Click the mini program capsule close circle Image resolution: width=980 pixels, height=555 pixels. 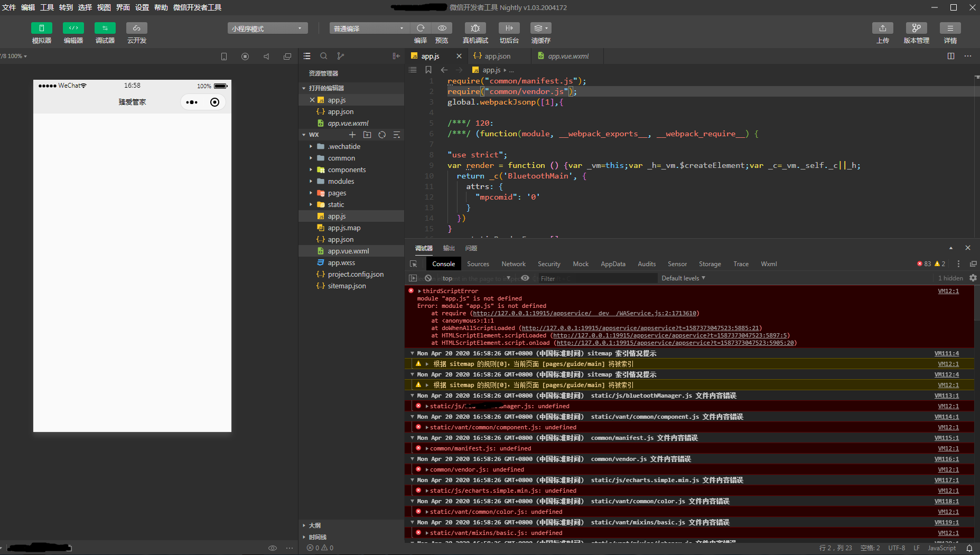point(214,102)
